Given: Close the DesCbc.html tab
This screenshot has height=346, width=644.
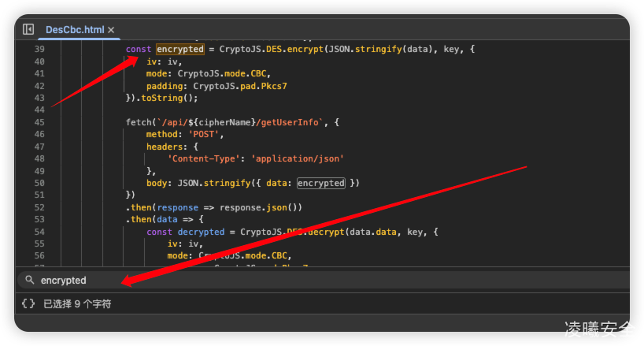Looking at the screenshot, I should click(110, 30).
